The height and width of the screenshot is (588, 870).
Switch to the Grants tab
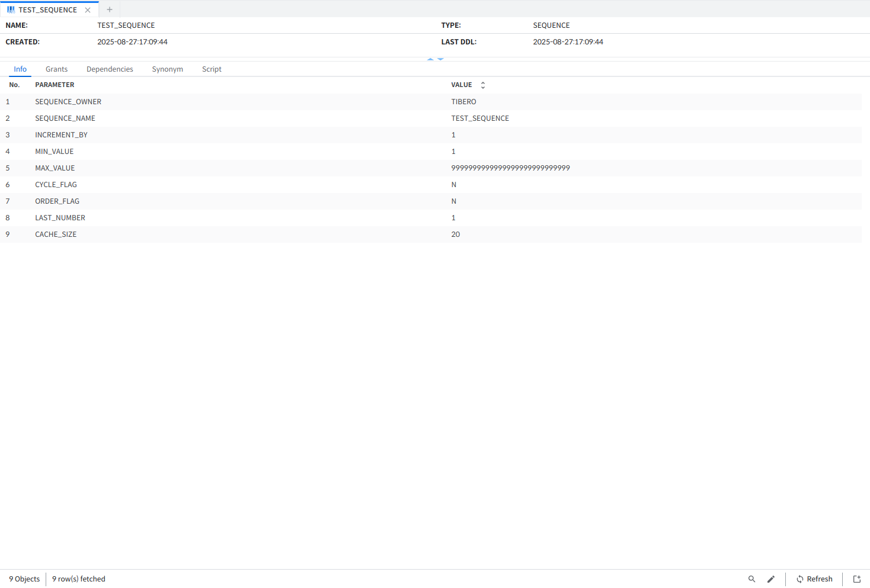[x=56, y=69]
